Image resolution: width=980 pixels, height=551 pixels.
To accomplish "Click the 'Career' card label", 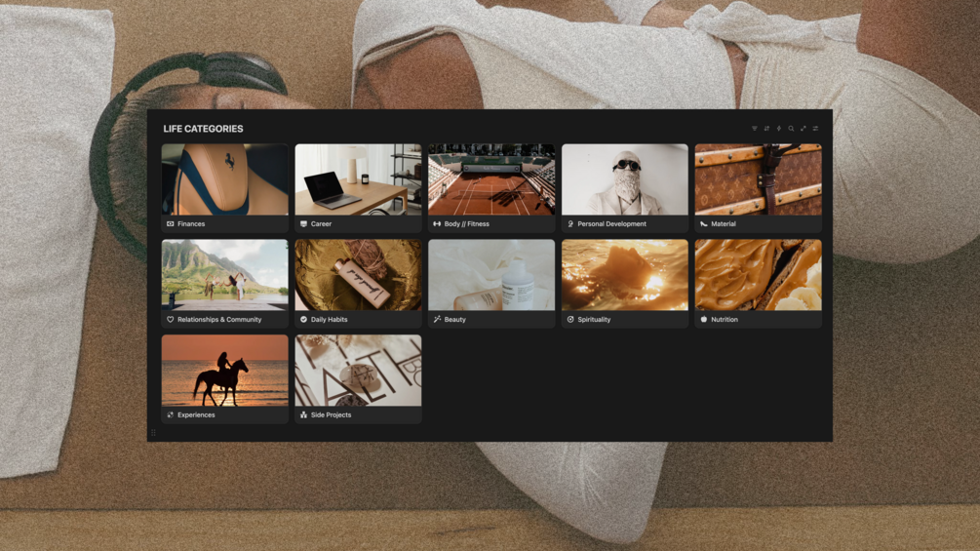I will [x=321, y=223].
